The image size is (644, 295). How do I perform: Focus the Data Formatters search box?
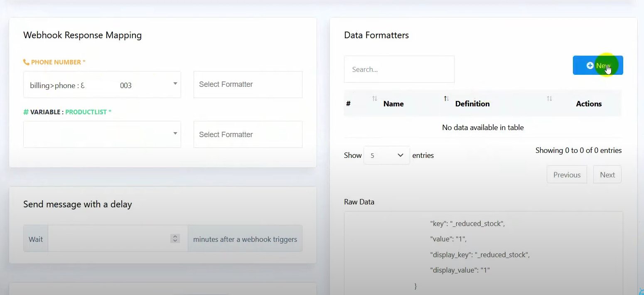(399, 69)
